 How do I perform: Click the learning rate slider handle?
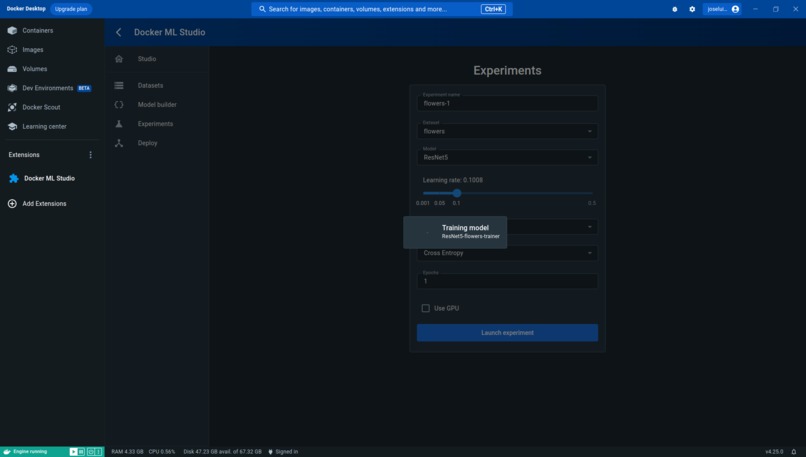tap(457, 193)
